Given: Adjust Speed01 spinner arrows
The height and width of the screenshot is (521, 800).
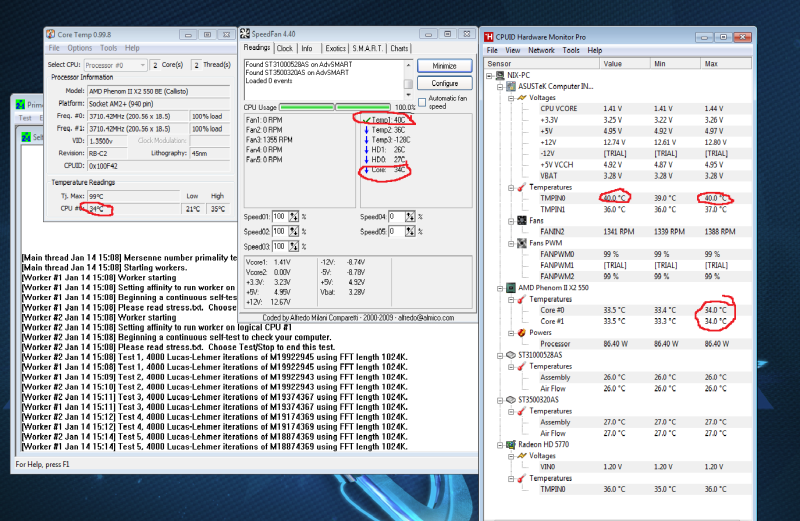Looking at the screenshot, I should pyautogui.click(x=293, y=217).
